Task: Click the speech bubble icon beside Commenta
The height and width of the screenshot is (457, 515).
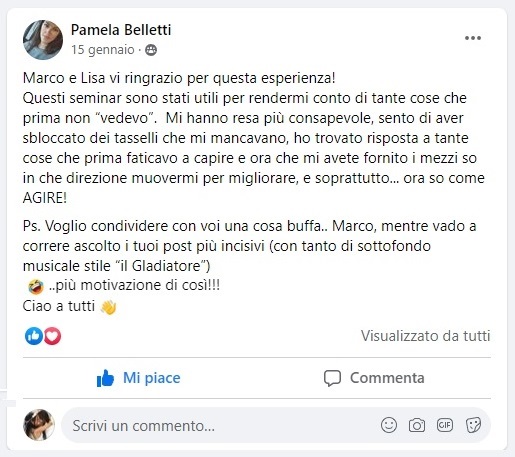Action: point(332,378)
